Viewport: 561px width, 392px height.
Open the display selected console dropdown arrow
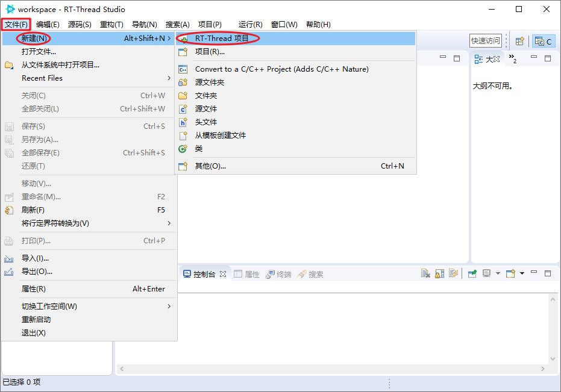(x=498, y=273)
